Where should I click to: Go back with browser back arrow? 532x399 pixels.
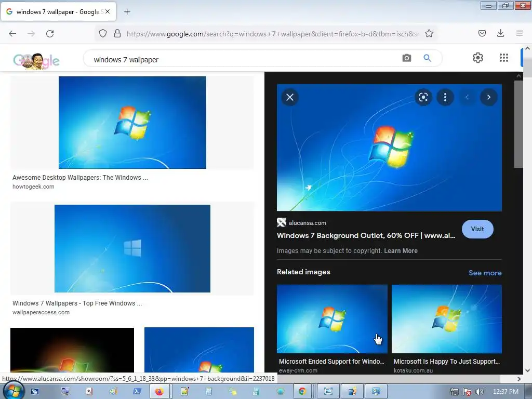click(12, 34)
